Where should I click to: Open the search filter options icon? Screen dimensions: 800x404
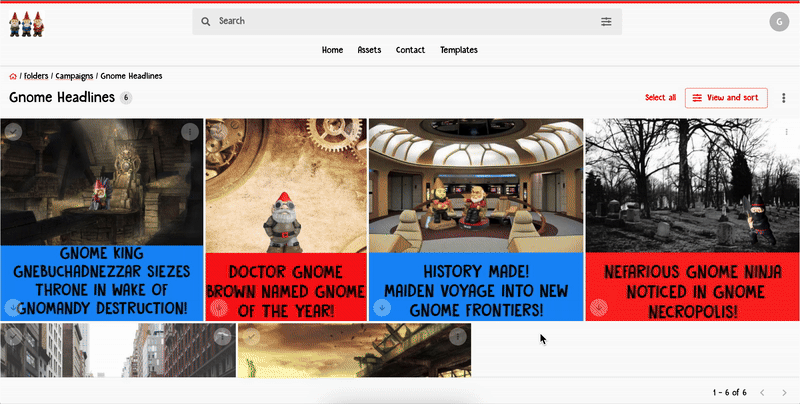click(x=606, y=21)
